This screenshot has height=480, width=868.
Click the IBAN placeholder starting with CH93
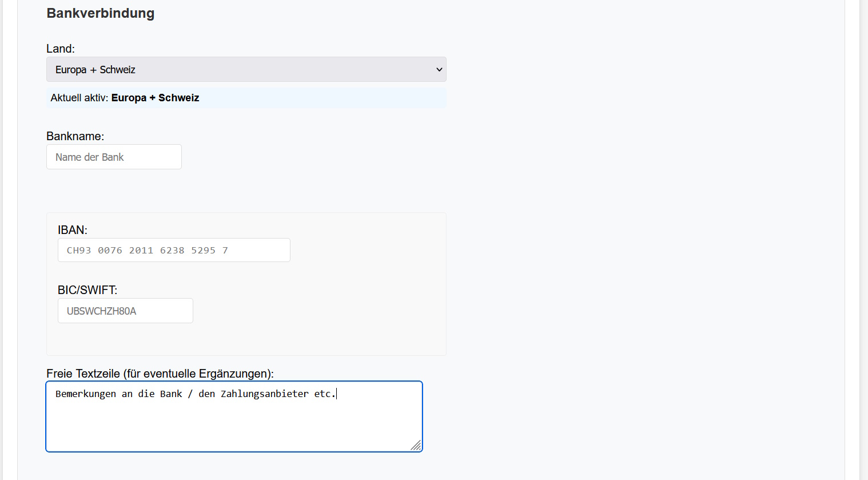pos(147,251)
